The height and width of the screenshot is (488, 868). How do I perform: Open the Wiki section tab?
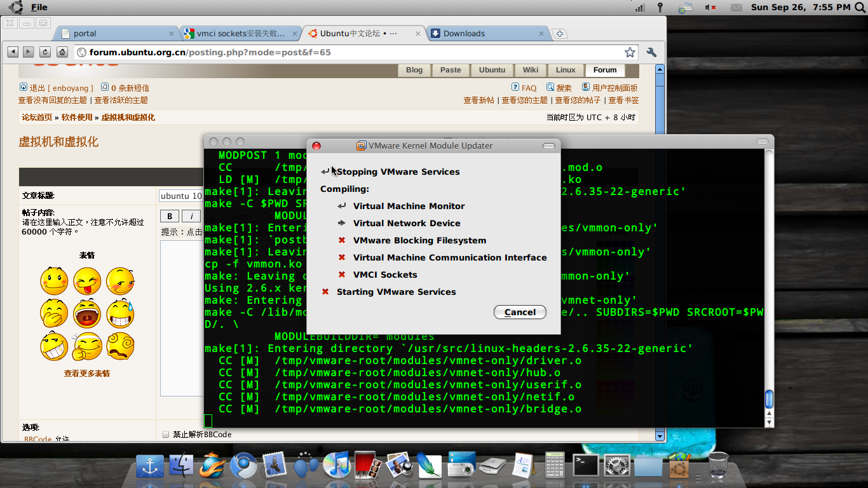pos(531,70)
